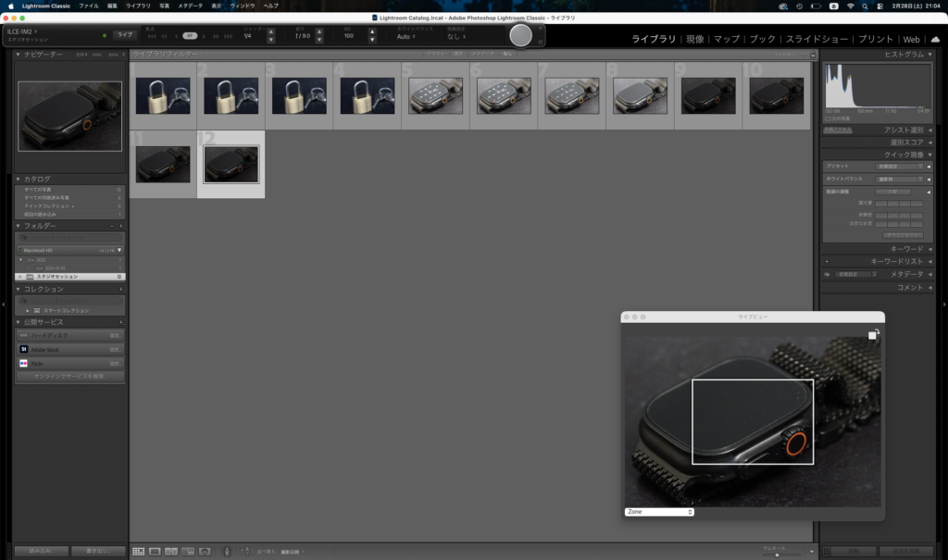
Task: Click the compare view icon in toolbar
Action: point(172,552)
